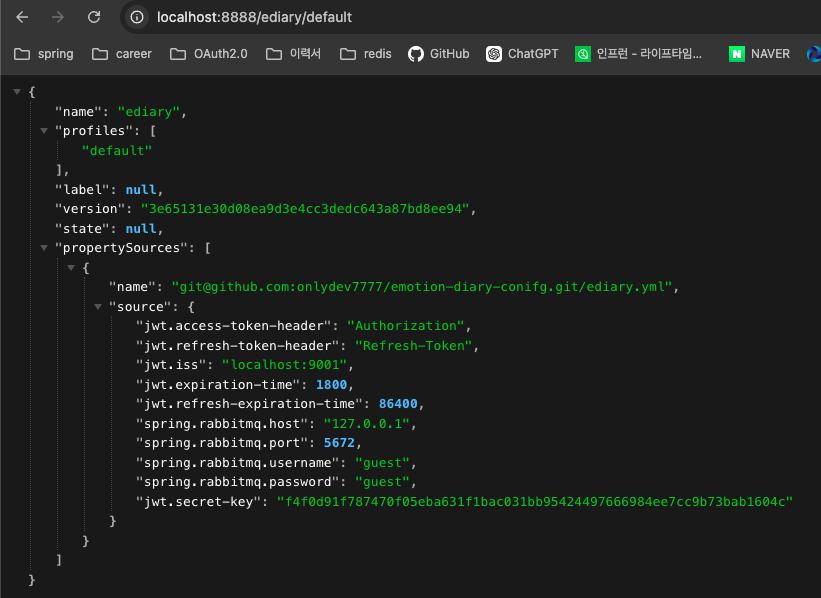
Task: Click the 86400 refresh-expiration-time value
Action: click(398, 404)
